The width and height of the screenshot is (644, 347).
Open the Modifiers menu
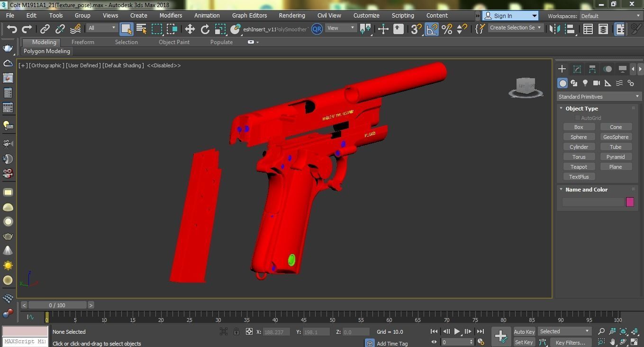click(171, 15)
